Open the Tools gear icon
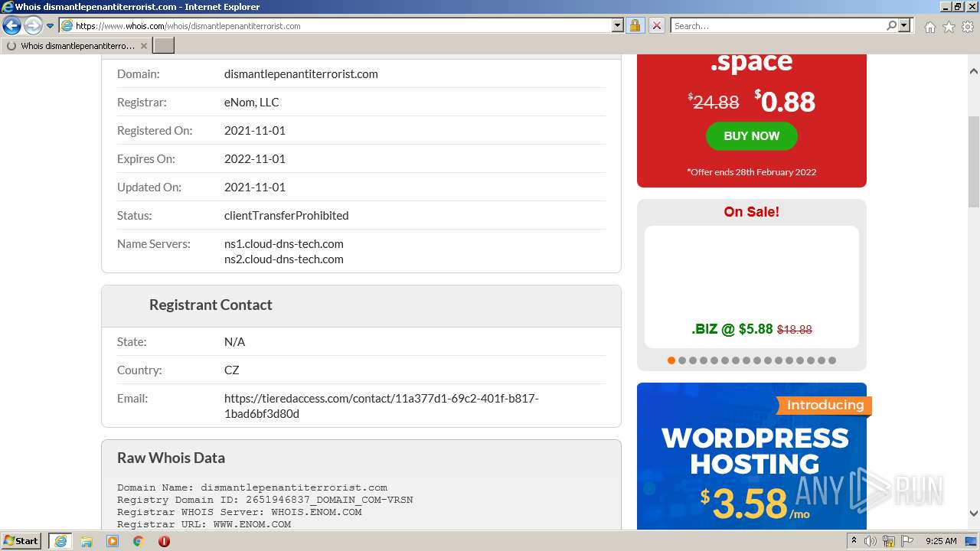 click(968, 27)
